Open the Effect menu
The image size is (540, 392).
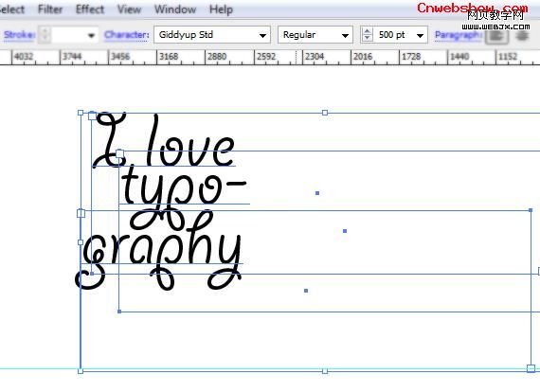pos(90,9)
